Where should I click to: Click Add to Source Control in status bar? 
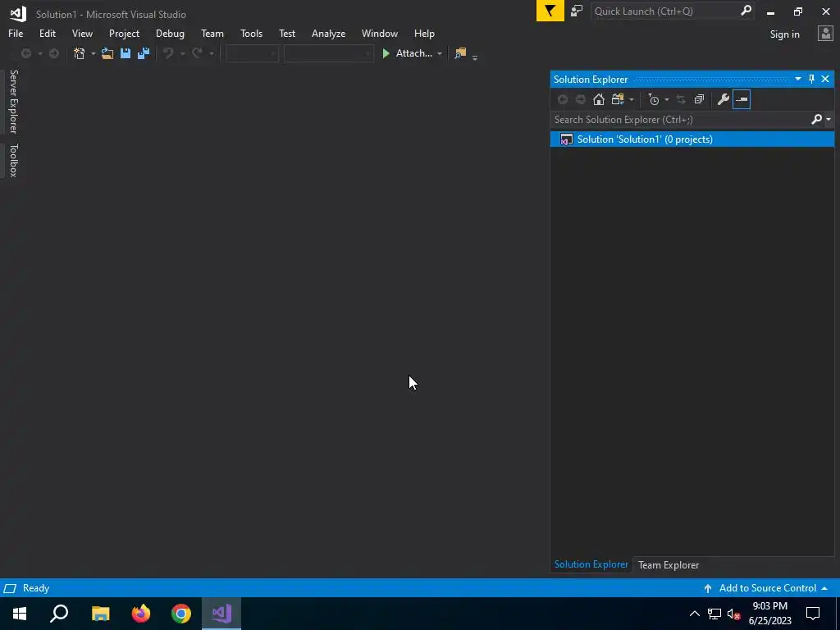[767, 587]
